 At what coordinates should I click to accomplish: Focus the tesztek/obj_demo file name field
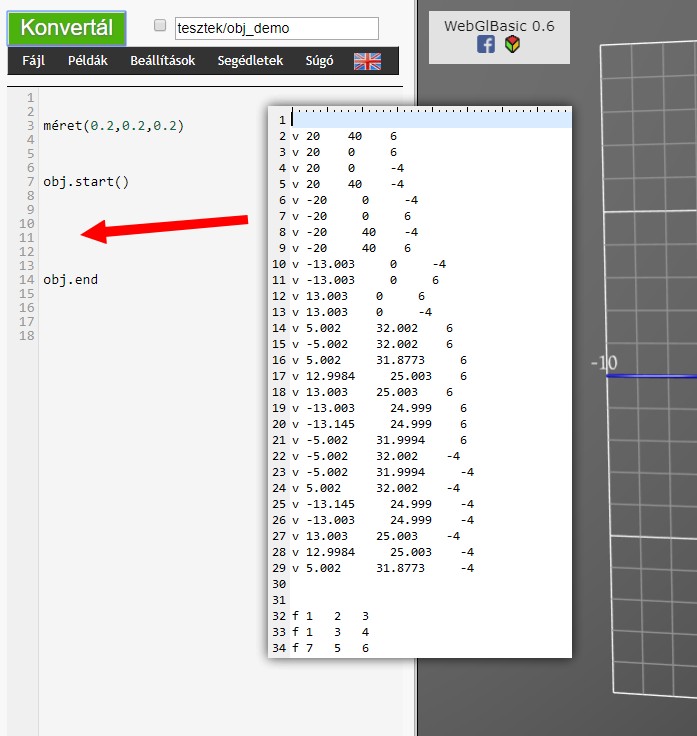tap(276, 28)
